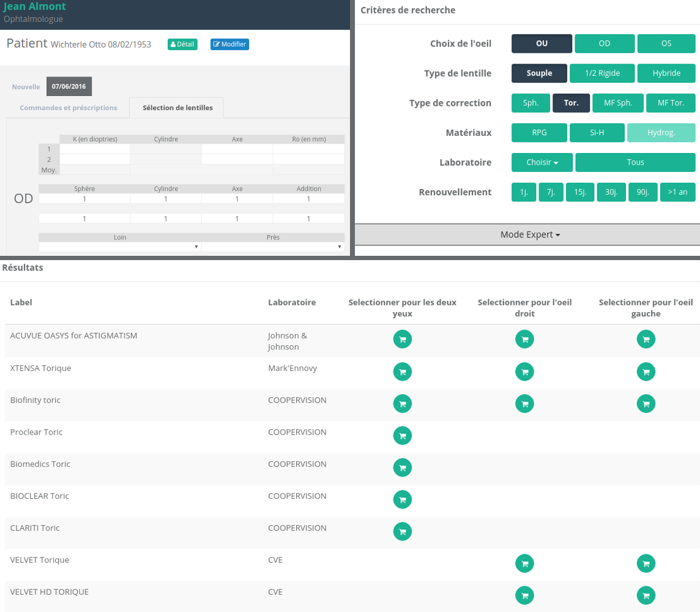Select the 30j. renewal option

[611, 192]
